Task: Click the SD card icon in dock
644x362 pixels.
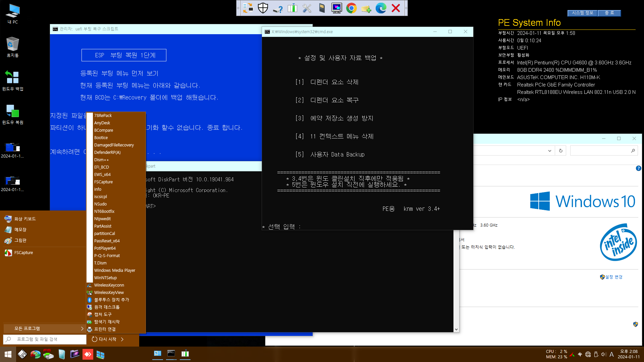Action: coord(322,8)
